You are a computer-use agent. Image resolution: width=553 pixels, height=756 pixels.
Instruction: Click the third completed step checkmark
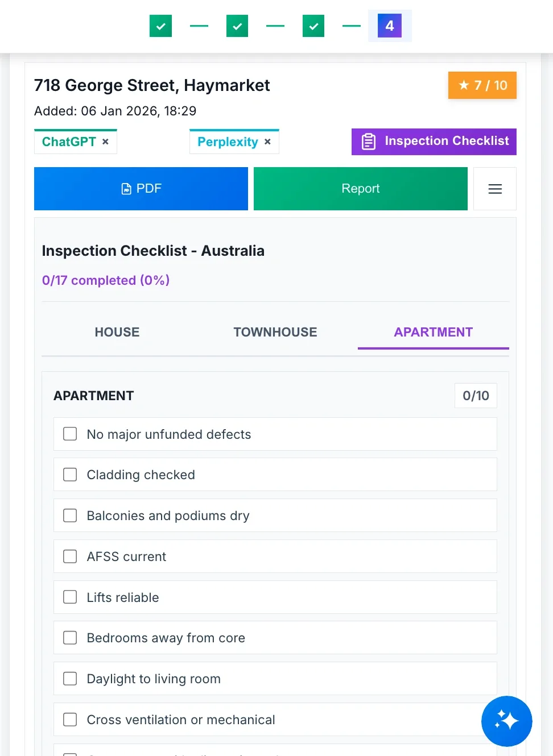313,26
